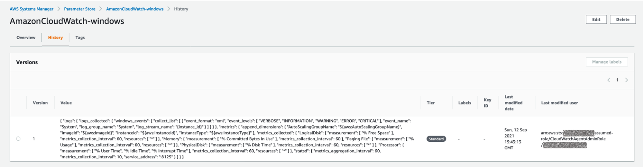Screen dimensions: 644x167
Task: Click the History breadcrumb text
Action: click(181, 9)
